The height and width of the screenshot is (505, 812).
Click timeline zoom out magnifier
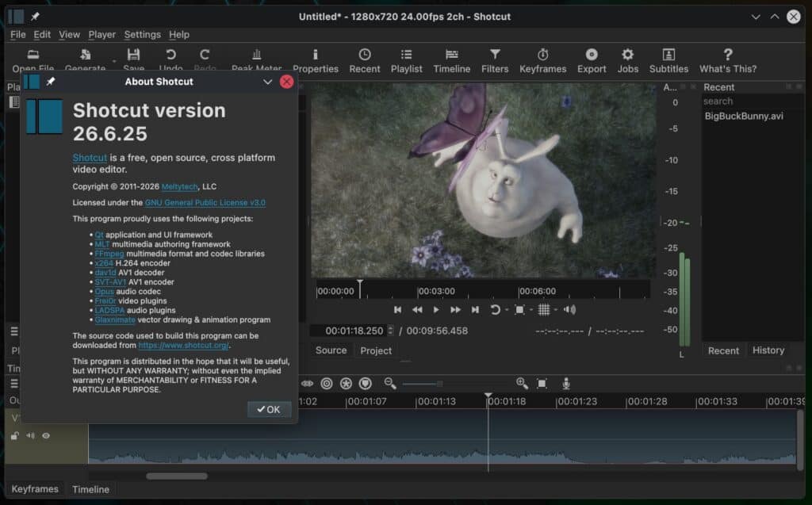click(x=390, y=383)
